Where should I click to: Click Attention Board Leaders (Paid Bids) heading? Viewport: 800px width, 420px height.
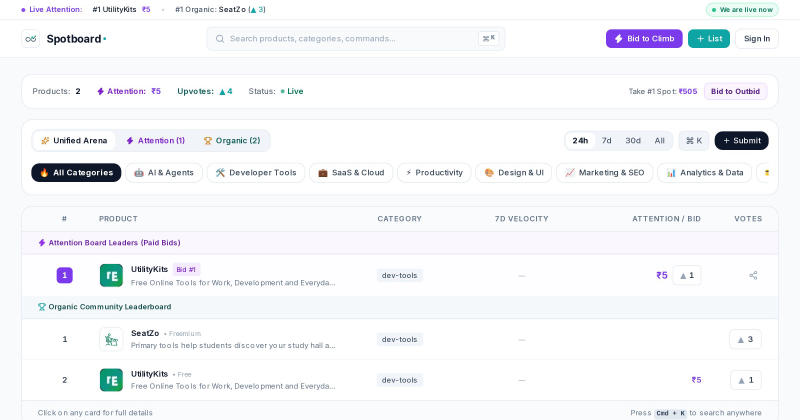(x=109, y=243)
